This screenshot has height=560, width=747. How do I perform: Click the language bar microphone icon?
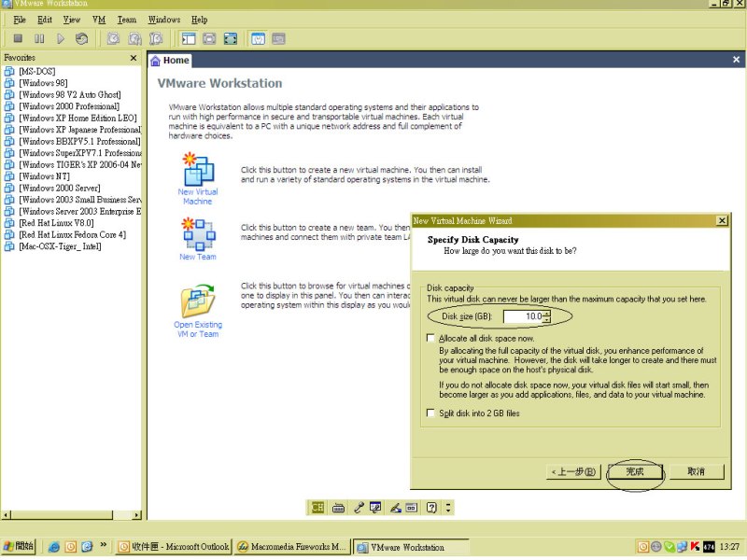(359, 508)
